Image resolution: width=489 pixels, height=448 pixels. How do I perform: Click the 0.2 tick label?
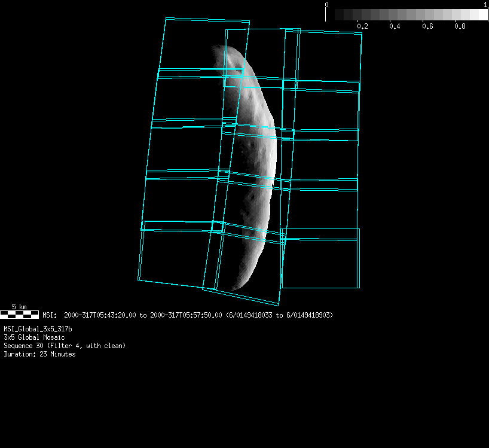[x=362, y=27]
